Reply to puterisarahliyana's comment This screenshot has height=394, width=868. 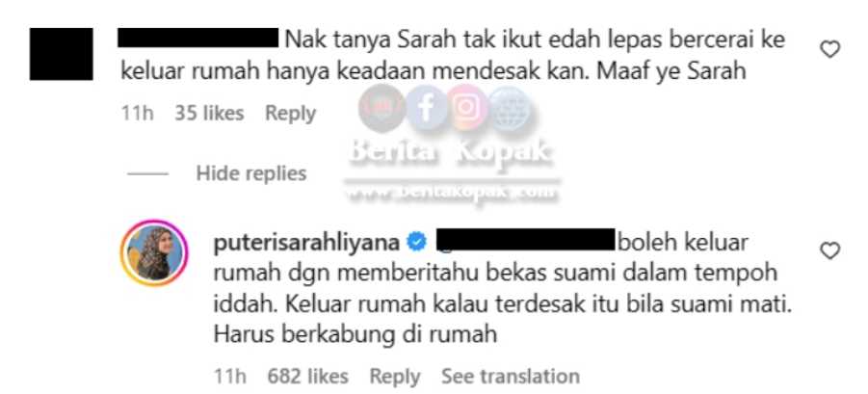click(x=395, y=377)
